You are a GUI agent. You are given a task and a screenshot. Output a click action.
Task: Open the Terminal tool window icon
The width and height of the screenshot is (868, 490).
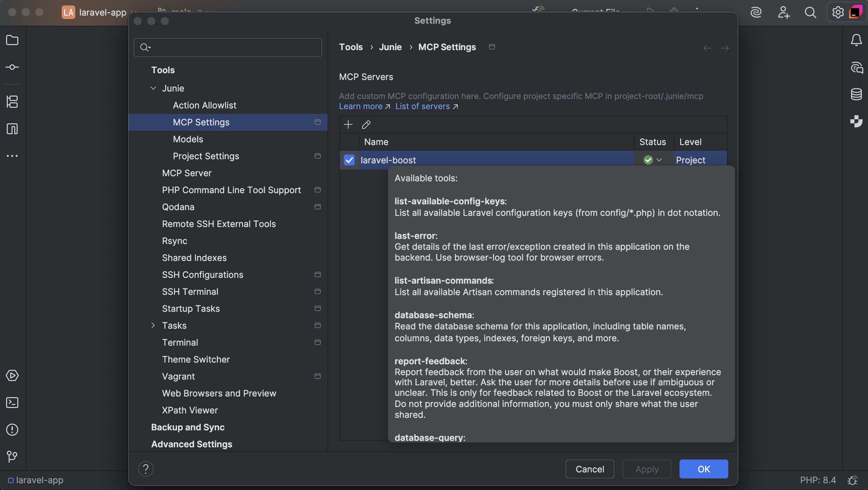[12, 403]
